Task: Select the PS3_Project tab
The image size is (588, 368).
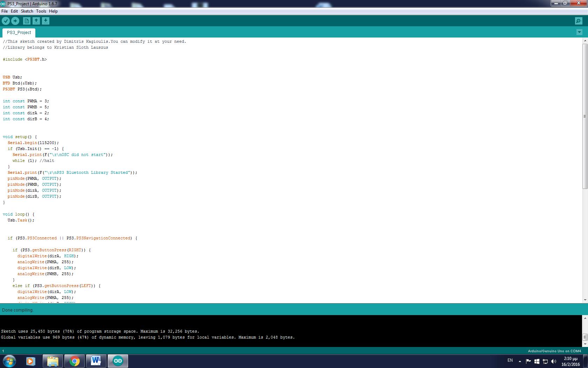Action: pyautogui.click(x=18, y=32)
